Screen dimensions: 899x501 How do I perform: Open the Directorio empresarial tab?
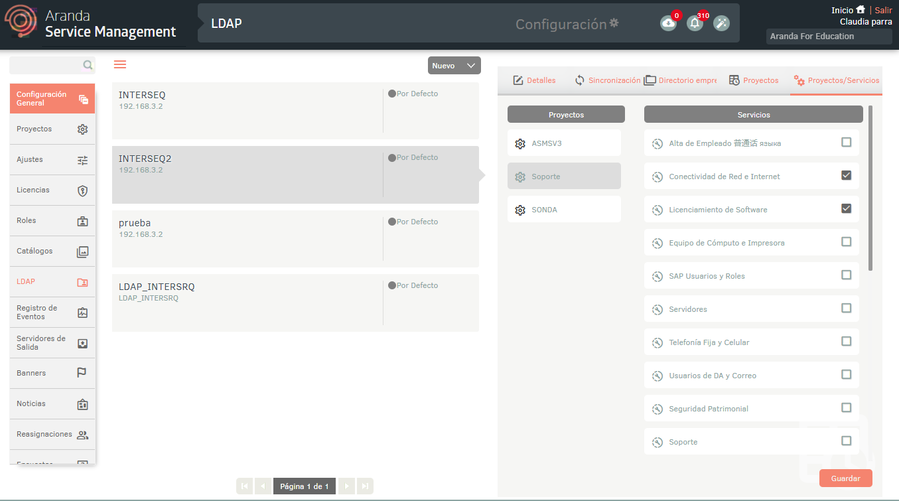[681, 80]
